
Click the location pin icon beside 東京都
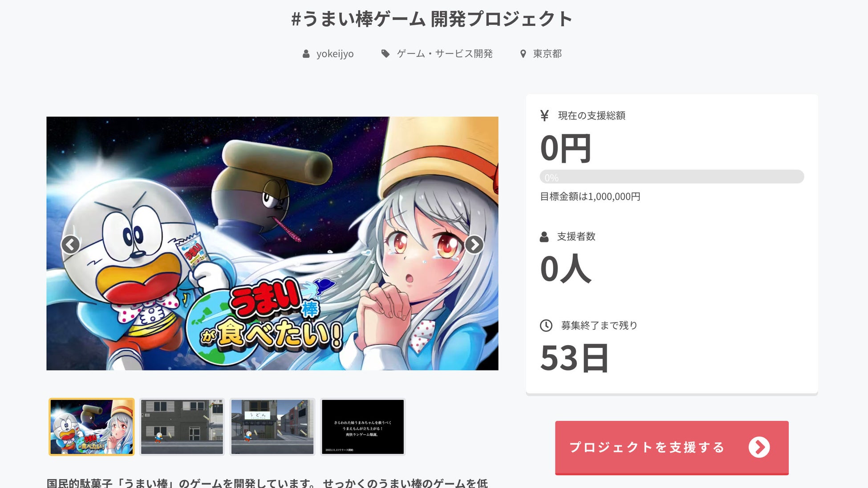(523, 54)
